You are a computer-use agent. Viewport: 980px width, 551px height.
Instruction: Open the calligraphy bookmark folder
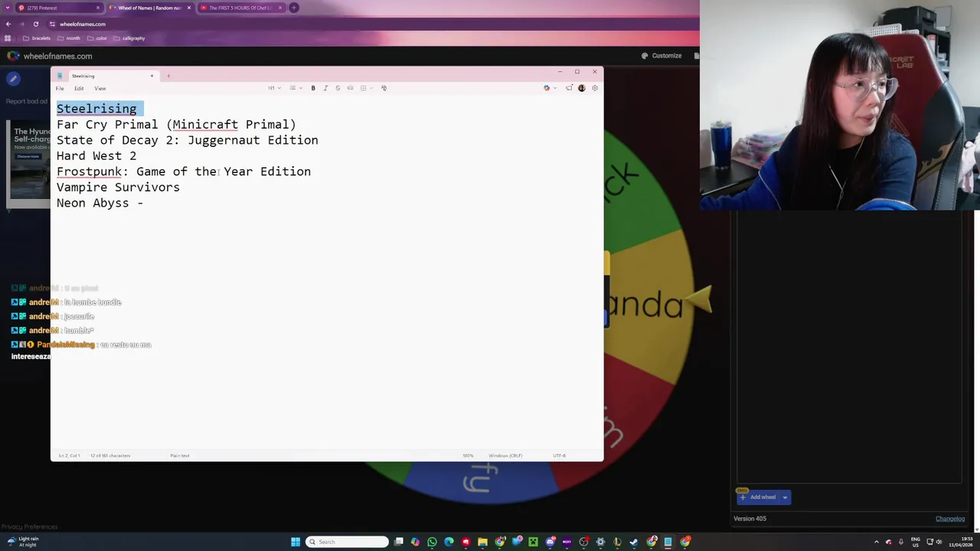click(129, 38)
